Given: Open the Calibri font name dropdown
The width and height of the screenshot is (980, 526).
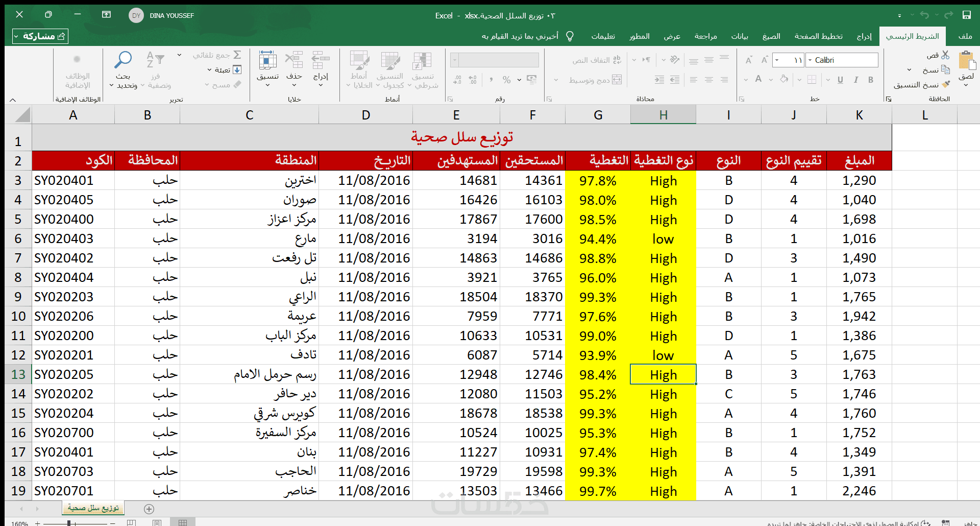Looking at the screenshot, I should point(810,60).
